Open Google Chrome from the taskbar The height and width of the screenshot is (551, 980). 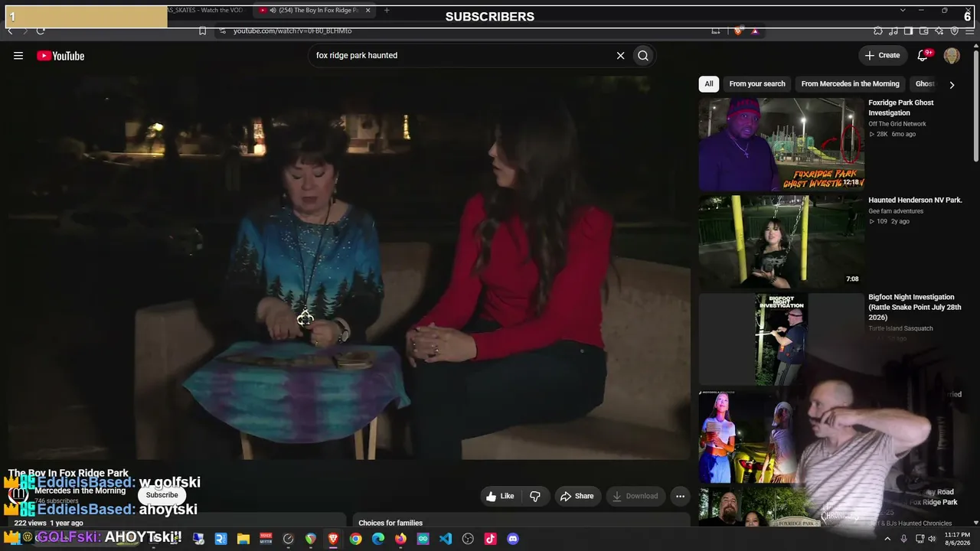point(355,539)
